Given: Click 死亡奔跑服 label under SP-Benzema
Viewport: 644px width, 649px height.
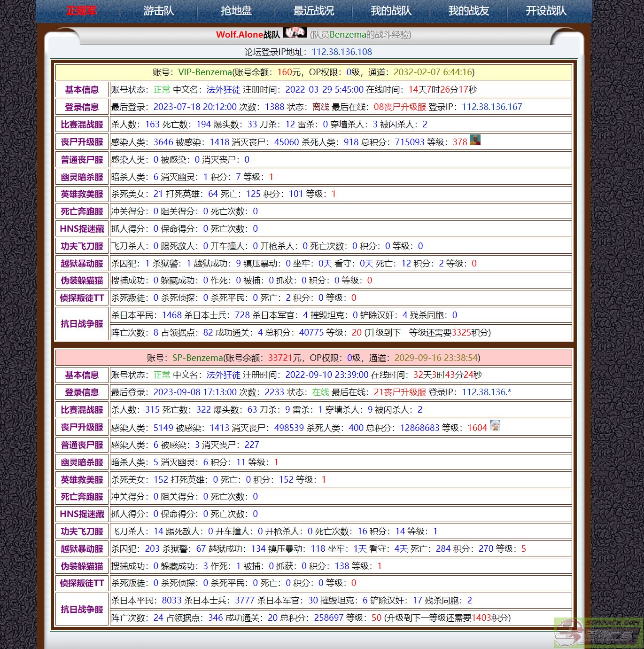Looking at the screenshot, I should coord(82,497).
